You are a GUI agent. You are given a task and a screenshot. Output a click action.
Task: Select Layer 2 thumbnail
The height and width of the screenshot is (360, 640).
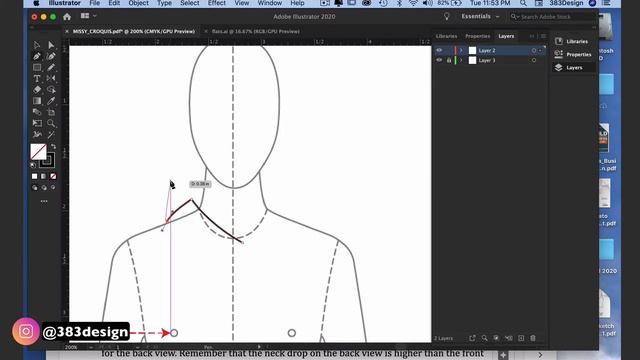coord(472,51)
